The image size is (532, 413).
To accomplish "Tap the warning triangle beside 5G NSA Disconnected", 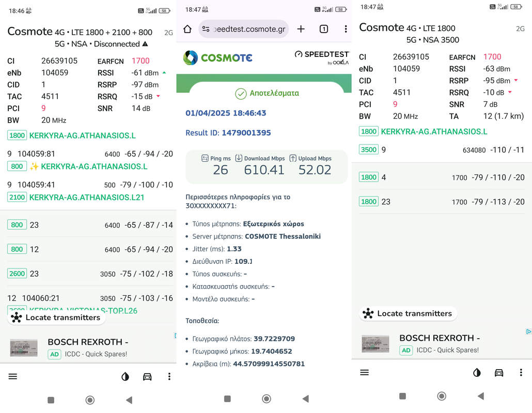I will 145,44.
